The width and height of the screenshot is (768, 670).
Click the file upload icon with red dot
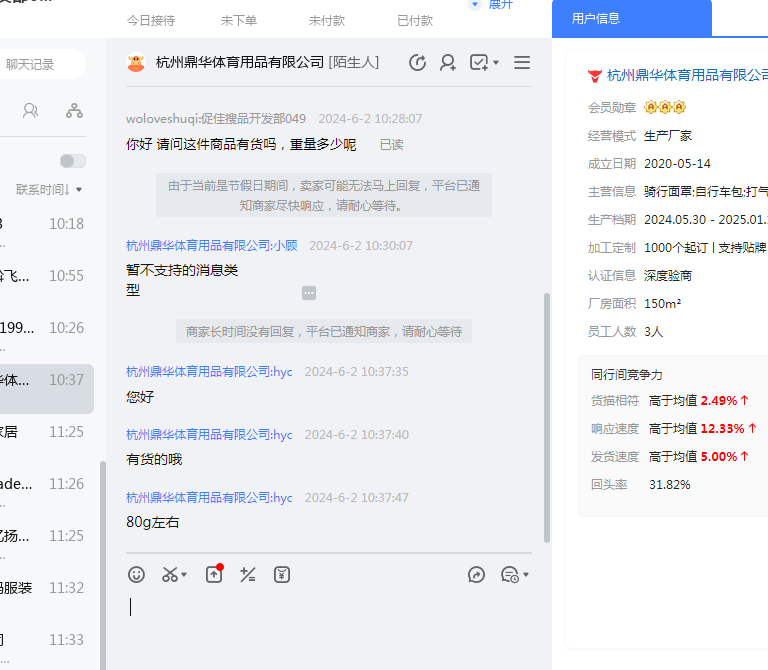(x=214, y=574)
